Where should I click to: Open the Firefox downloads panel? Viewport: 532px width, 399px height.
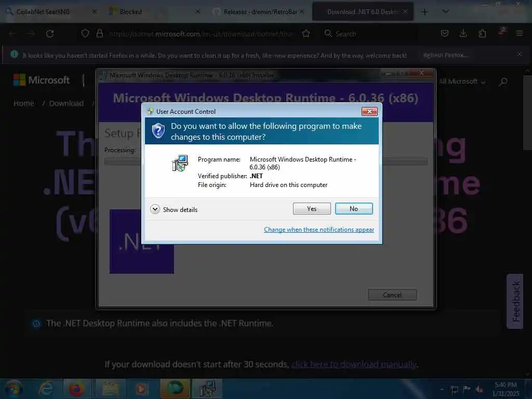coord(463,34)
